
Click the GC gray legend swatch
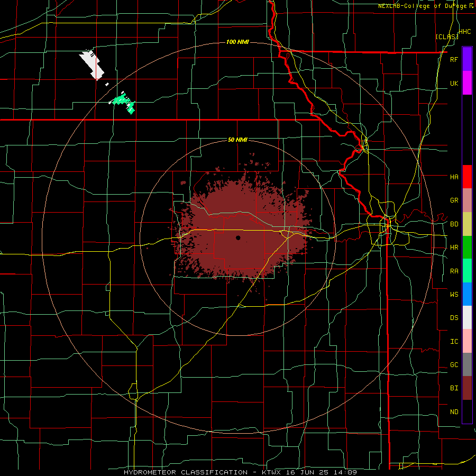click(467, 364)
